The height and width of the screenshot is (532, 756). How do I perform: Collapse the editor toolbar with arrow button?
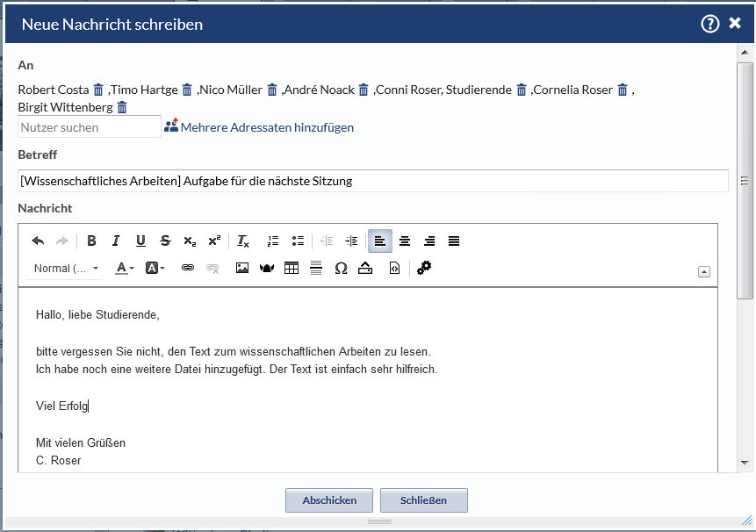point(704,272)
